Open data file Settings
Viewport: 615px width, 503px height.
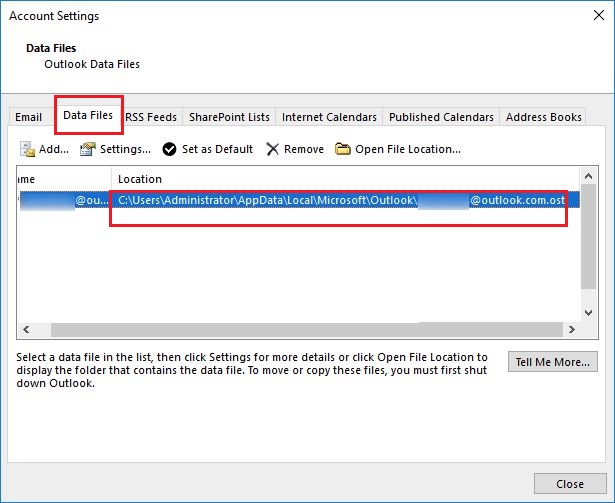115,149
